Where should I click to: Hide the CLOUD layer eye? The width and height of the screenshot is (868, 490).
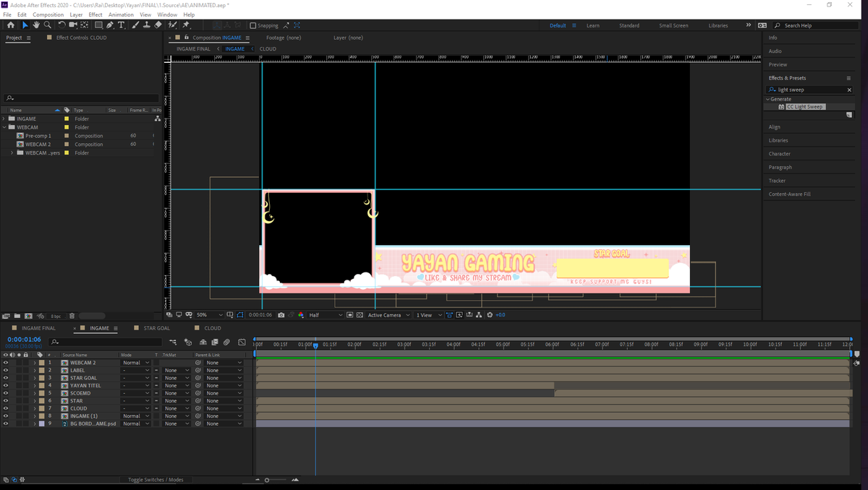pos(6,408)
